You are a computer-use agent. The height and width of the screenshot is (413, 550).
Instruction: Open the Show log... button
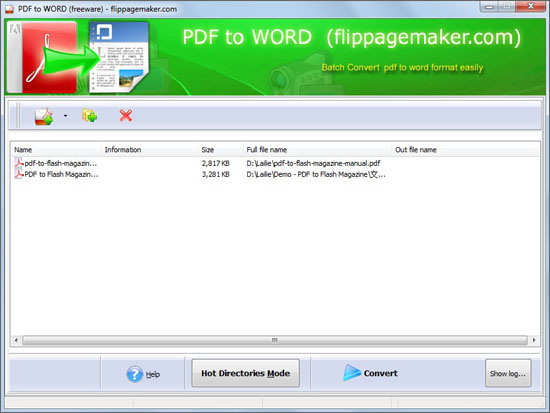pyautogui.click(x=508, y=373)
